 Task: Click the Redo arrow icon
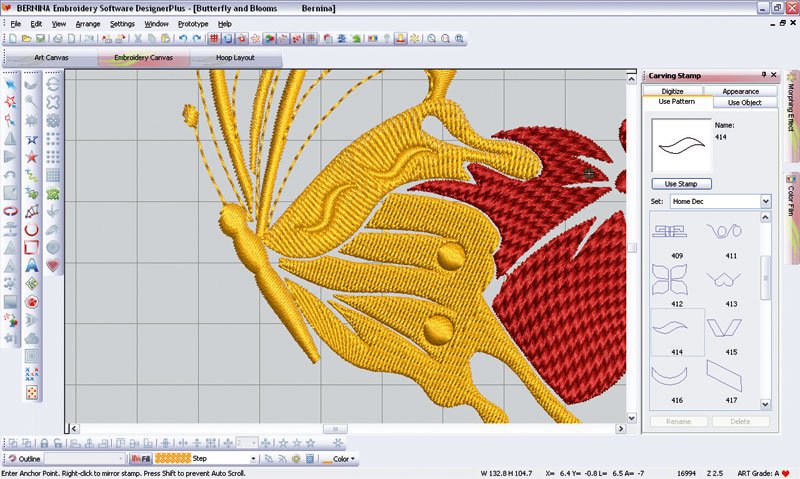tap(197, 39)
